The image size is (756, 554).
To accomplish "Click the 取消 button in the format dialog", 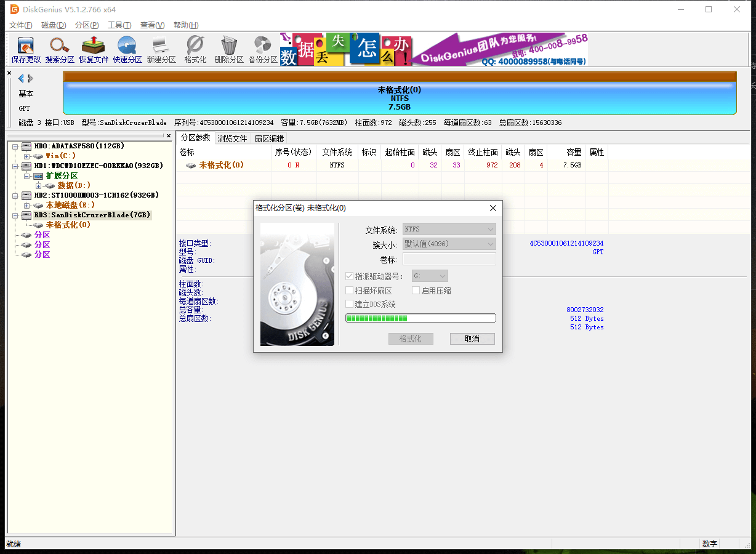I will [x=472, y=339].
